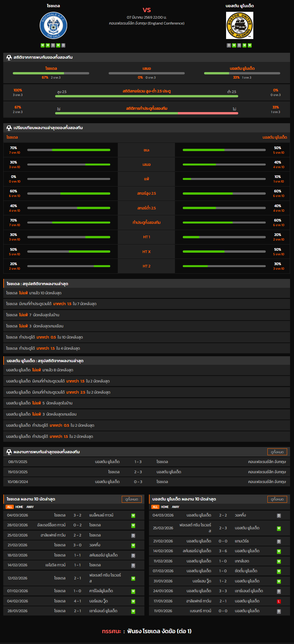Open ดูทั้งหมด for Boston United last 10 matches
The image size is (294, 644).
(277, 499)
